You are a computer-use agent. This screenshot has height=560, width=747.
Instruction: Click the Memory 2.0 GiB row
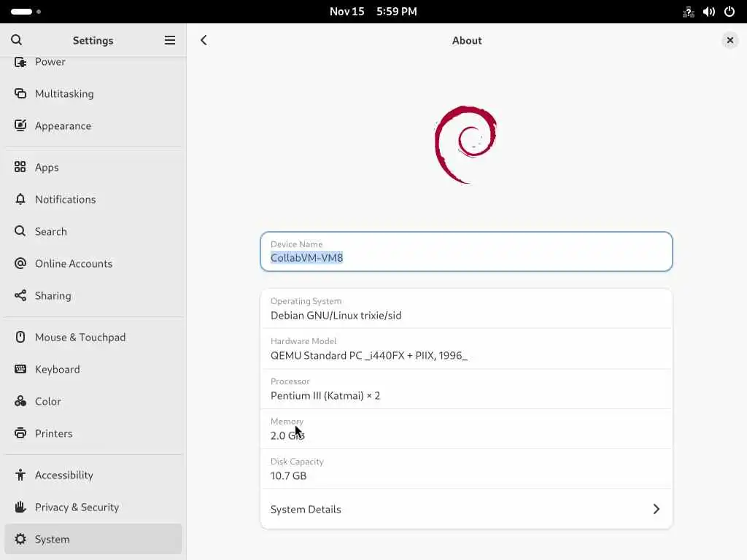(466, 429)
